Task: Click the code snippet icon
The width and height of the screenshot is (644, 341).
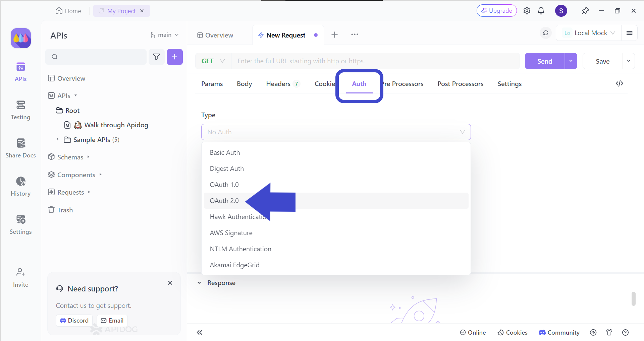Action: 619,83
